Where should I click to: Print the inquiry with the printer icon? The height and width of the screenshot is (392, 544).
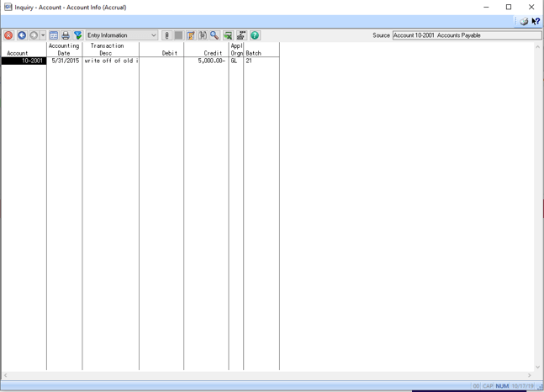point(66,35)
